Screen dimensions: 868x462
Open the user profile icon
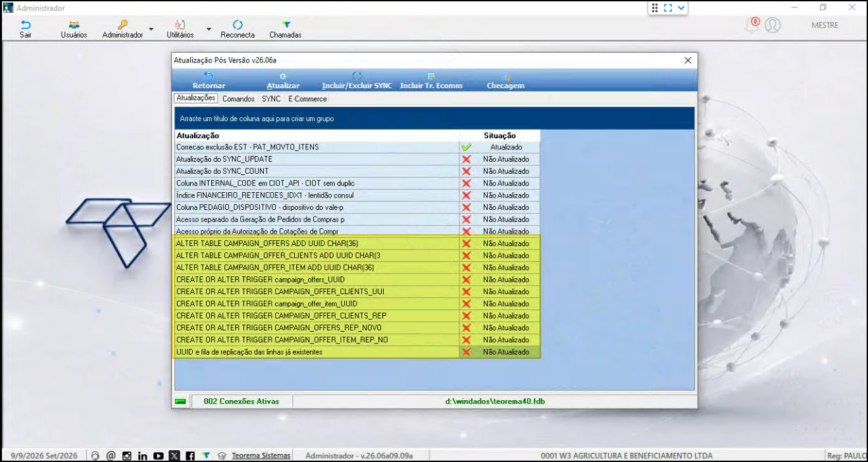(x=773, y=25)
